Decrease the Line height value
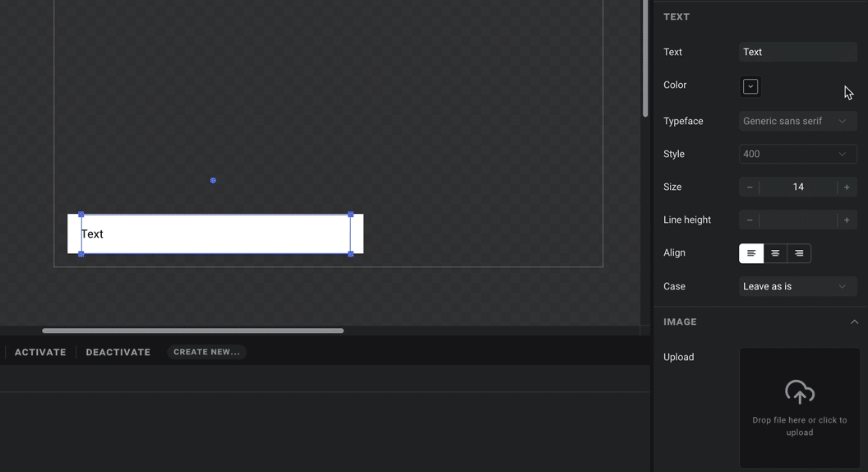The image size is (868, 472). (x=750, y=220)
